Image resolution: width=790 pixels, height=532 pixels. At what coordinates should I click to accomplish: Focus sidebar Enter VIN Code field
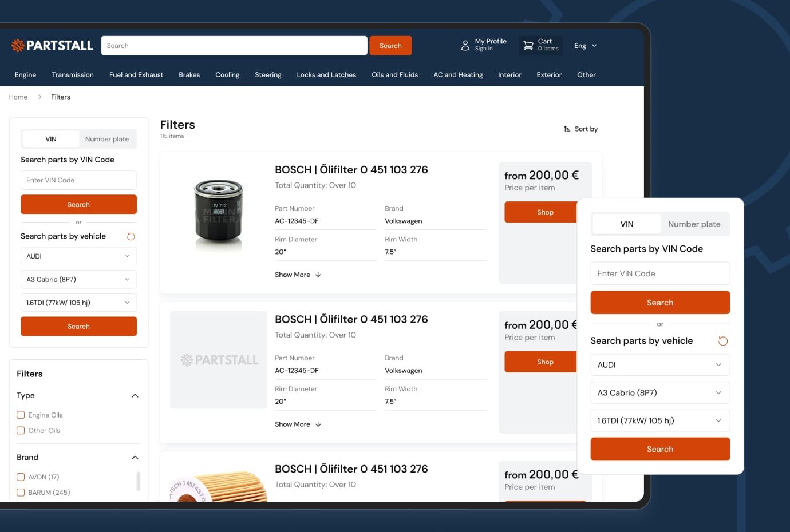[78, 180]
